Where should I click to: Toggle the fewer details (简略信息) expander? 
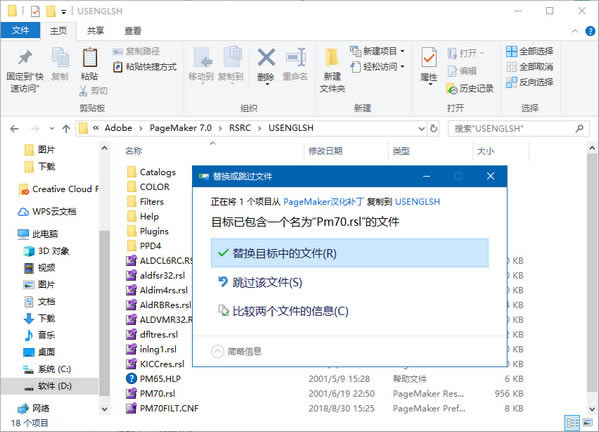tap(236, 351)
